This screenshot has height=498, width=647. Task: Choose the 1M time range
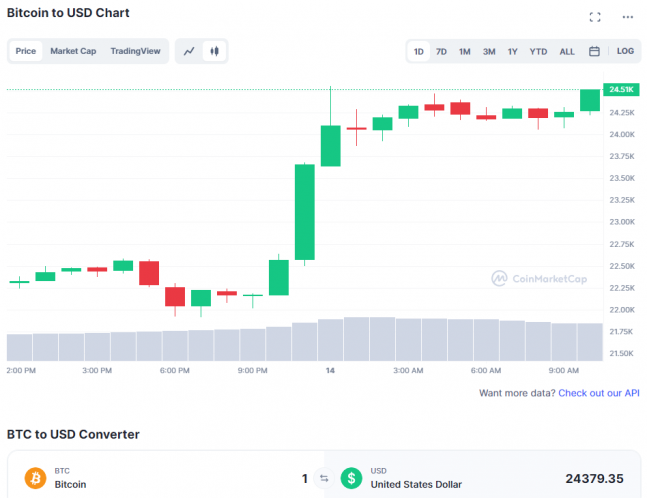coord(465,51)
